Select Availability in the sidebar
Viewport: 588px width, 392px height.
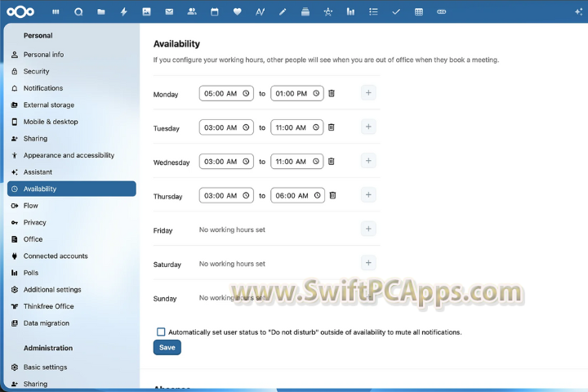pos(72,189)
